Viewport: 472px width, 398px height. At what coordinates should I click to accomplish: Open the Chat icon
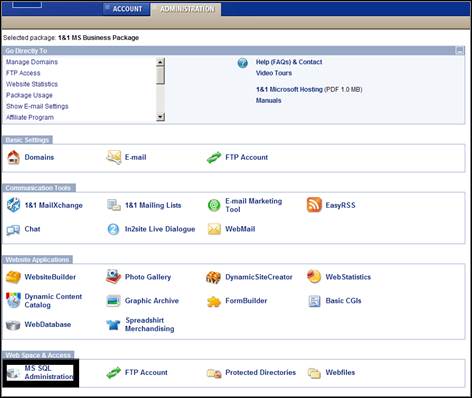coord(13,229)
